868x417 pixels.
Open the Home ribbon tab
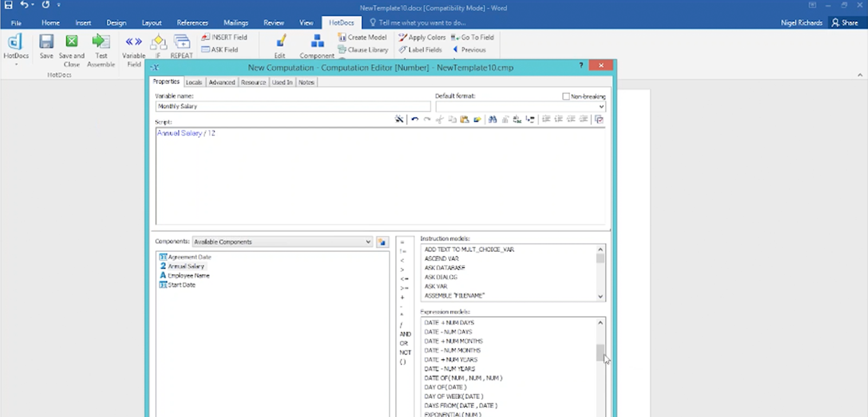pos(50,23)
